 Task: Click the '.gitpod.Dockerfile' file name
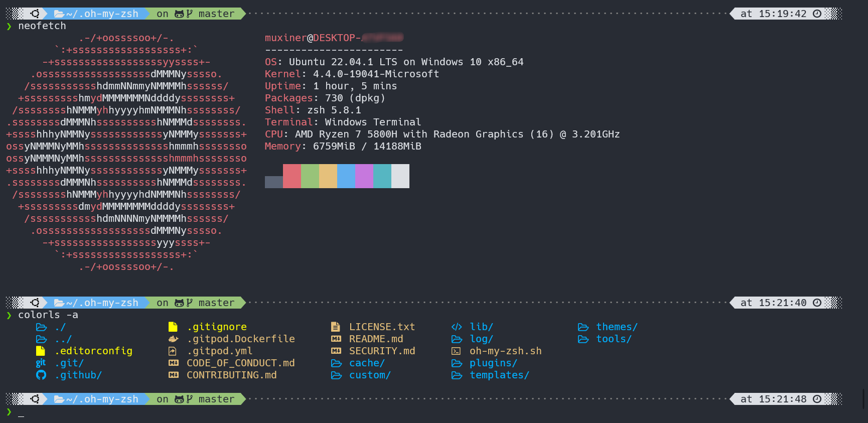click(241, 339)
